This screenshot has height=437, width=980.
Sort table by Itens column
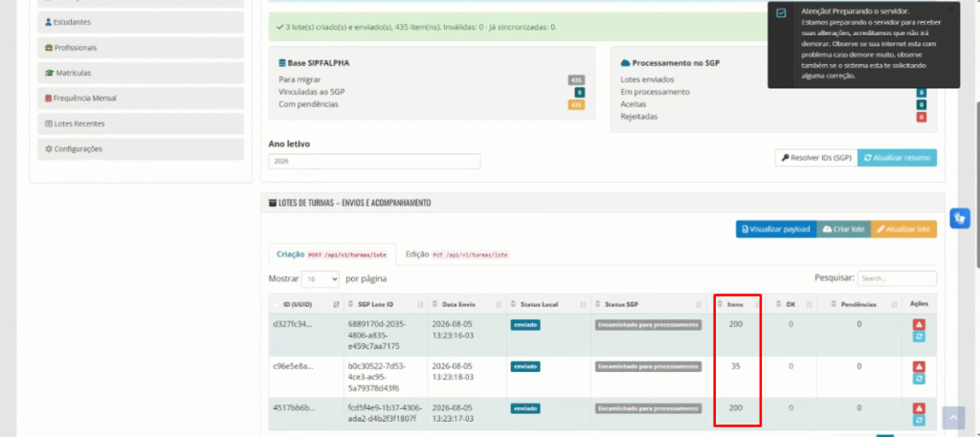click(x=736, y=305)
